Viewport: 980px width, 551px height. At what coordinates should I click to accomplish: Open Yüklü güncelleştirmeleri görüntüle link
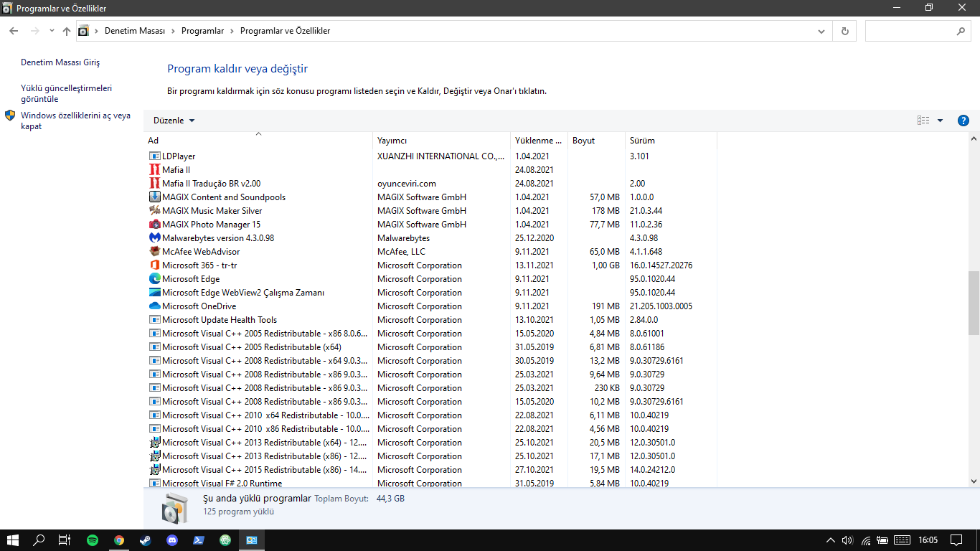pos(67,93)
